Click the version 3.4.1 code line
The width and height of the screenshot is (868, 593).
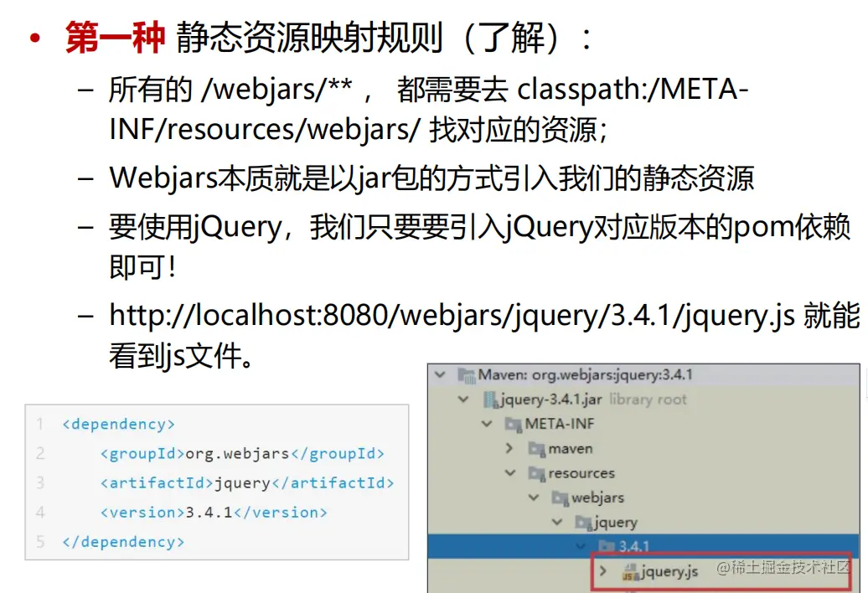coord(214,513)
